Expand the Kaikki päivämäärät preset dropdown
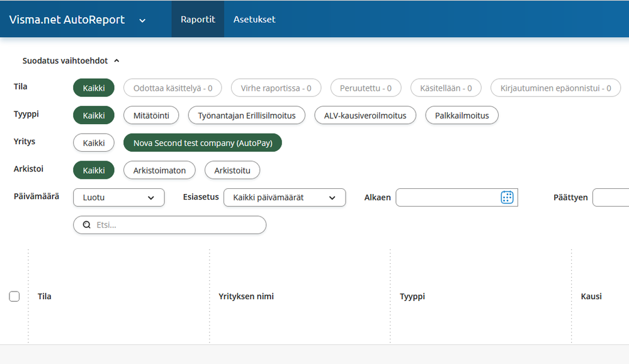Viewport: 629px width, 364px height. (285, 198)
